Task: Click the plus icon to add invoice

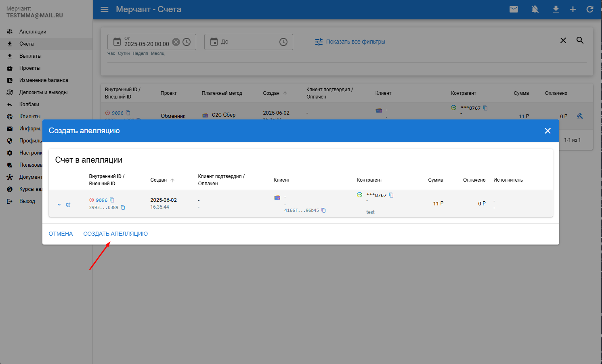Action: pos(573,9)
